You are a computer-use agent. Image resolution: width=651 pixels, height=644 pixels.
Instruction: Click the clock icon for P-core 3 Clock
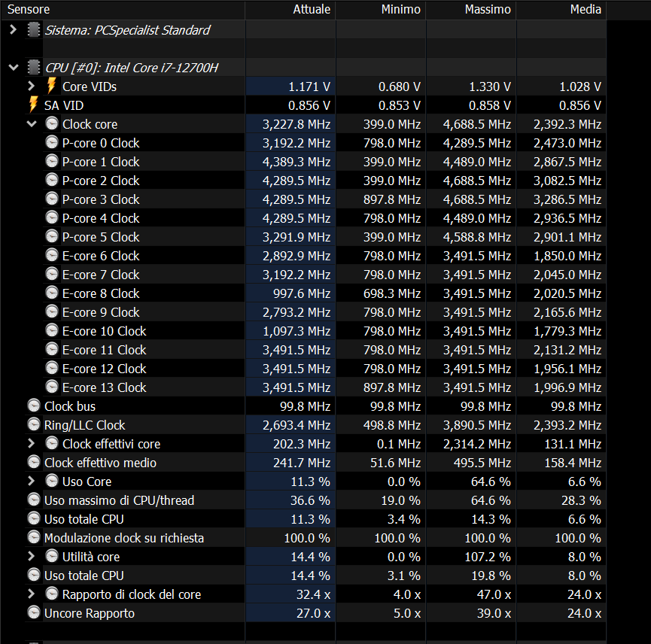pos(52,199)
